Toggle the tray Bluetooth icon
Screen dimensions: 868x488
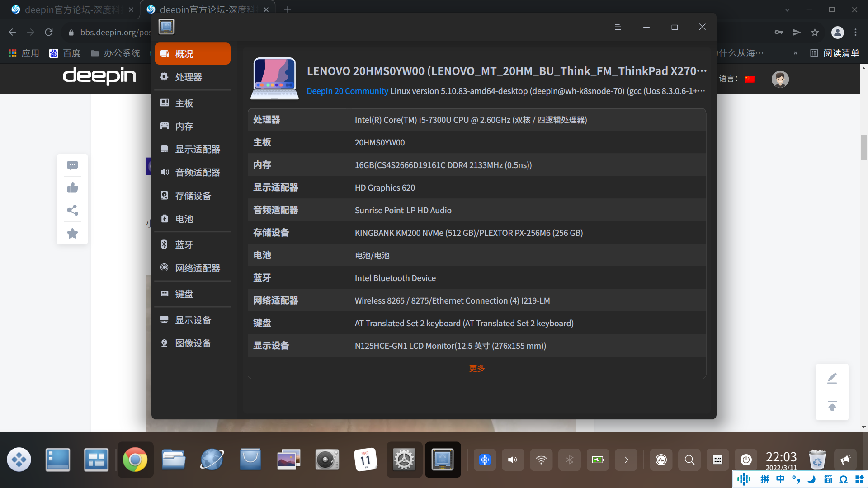point(569,460)
